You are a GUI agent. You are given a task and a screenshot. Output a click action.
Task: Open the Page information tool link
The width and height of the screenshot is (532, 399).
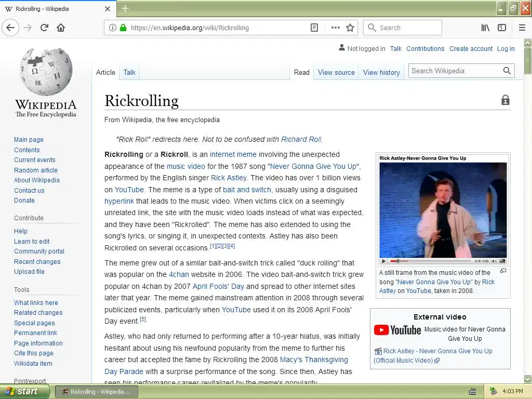pyautogui.click(x=38, y=343)
